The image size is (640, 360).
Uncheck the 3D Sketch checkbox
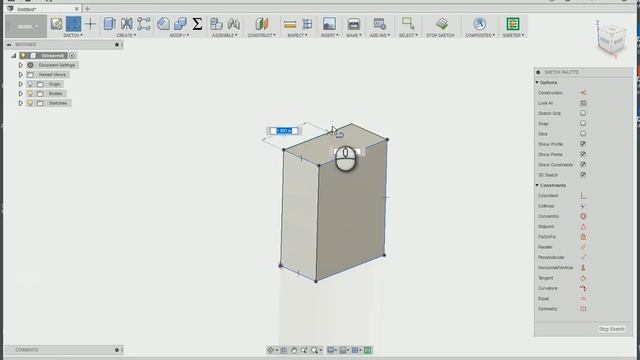[x=583, y=175]
